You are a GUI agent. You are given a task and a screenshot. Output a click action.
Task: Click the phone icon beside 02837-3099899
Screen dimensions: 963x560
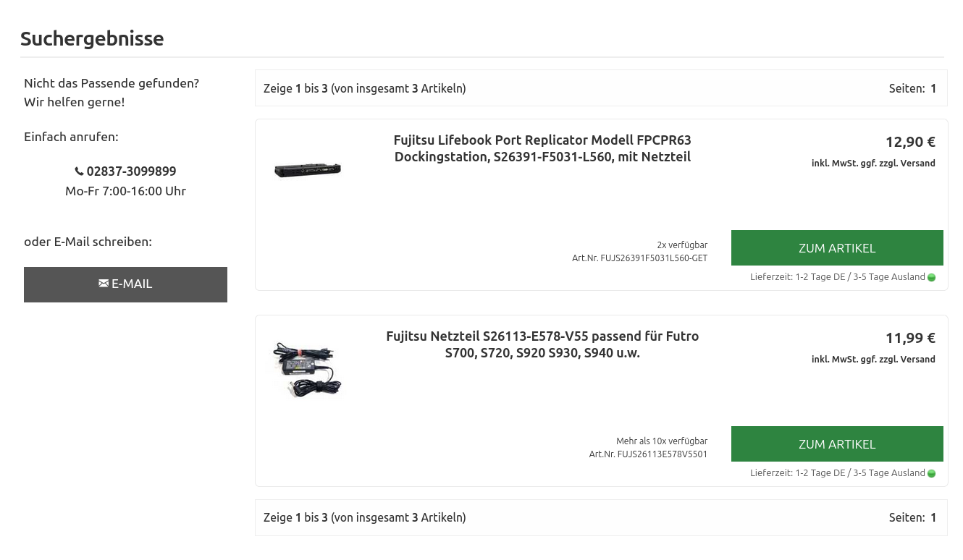(x=79, y=171)
